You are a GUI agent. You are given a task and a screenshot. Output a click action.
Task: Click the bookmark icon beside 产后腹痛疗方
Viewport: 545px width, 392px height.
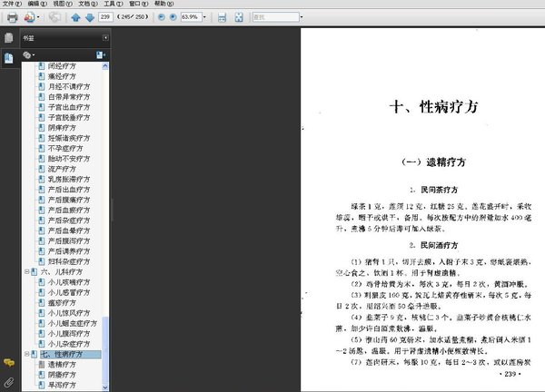click(x=42, y=200)
